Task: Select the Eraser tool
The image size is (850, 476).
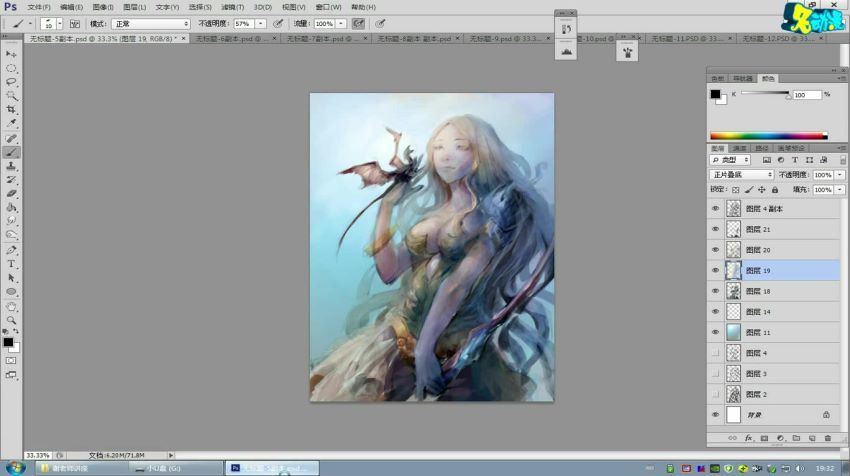Action: coord(11,194)
